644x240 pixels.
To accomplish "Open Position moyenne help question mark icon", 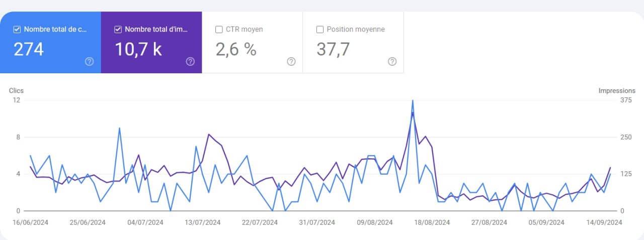I will click(x=392, y=61).
